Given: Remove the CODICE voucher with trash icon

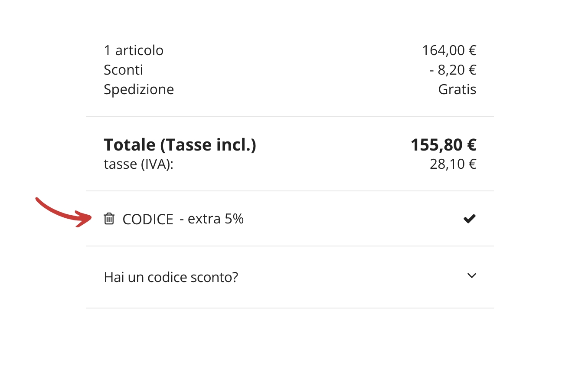Looking at the screenshot, I should [109, 219].
